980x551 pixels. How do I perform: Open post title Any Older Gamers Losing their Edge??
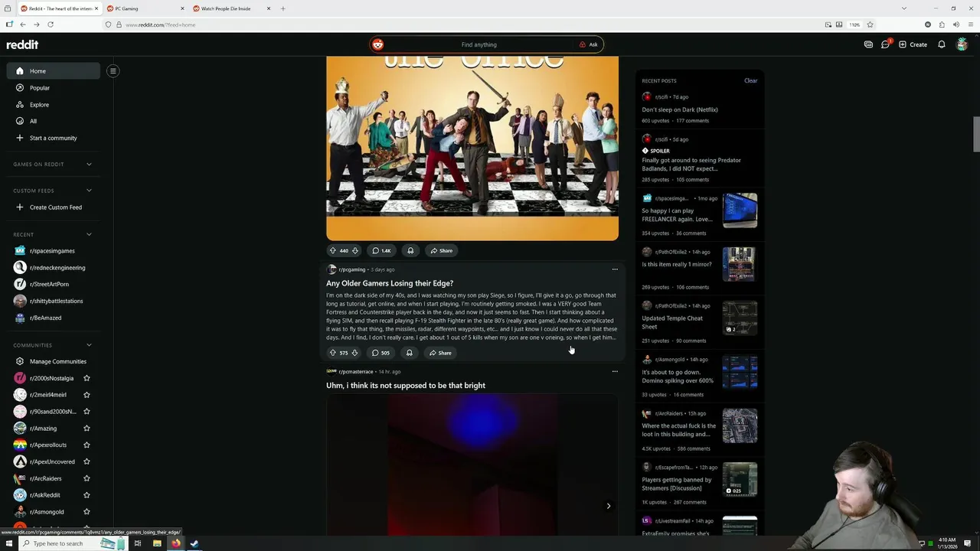pos(390,283)
